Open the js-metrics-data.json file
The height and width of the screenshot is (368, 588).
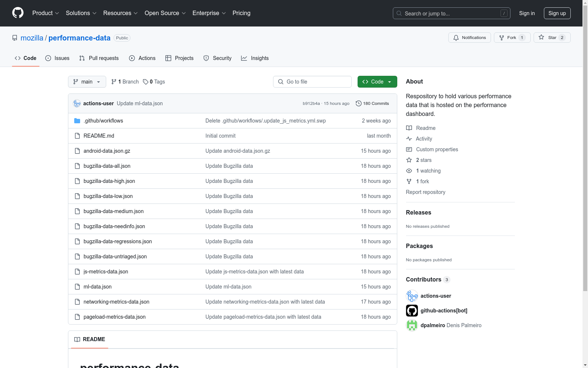pyautogui.click(x=106, y=272)
